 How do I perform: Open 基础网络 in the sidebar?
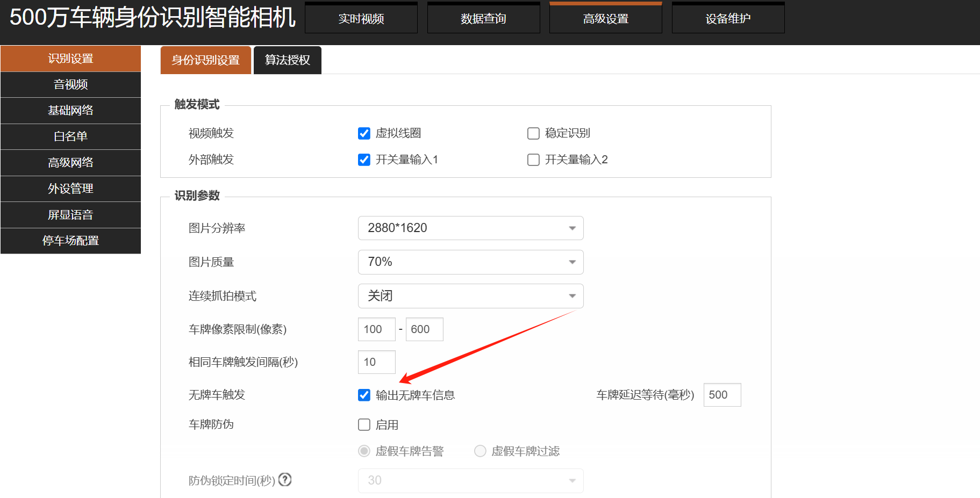[x=70, y=111]
